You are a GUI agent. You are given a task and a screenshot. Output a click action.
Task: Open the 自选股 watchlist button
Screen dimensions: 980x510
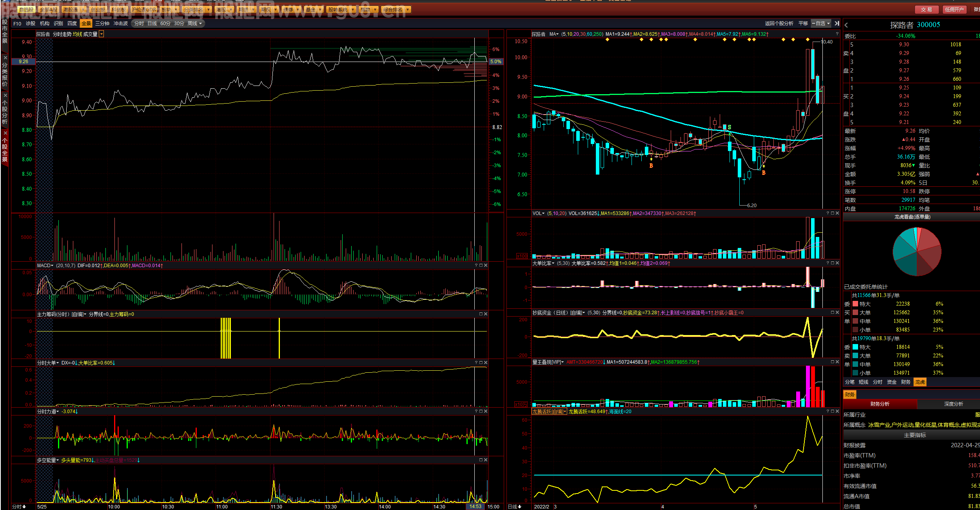(x=26, y=9)
